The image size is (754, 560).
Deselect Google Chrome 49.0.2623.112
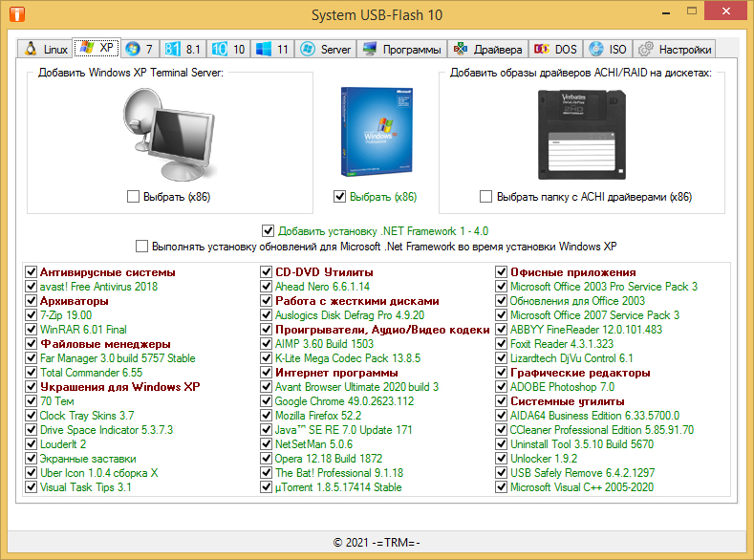(x=268, y=401)
